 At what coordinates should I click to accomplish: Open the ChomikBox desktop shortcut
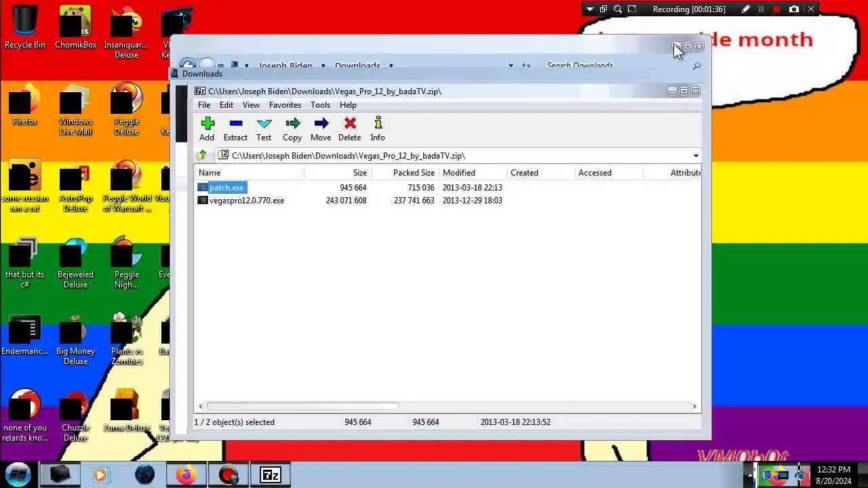75,27
